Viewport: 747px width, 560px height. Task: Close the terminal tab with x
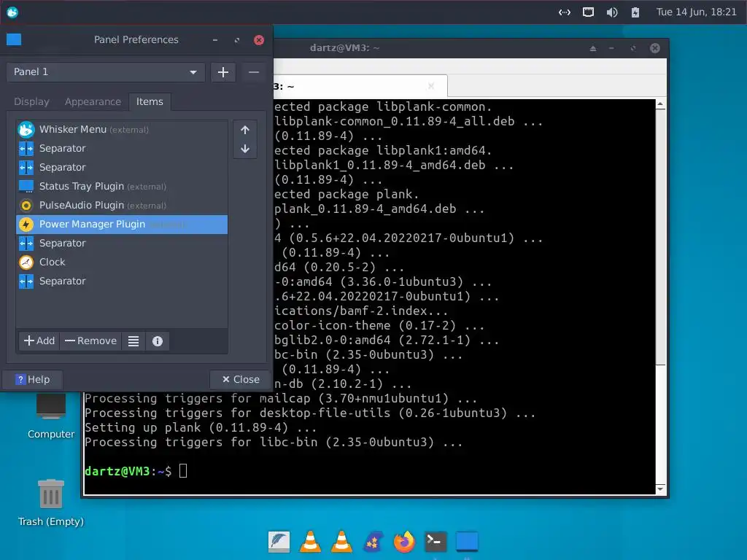(x=431, y=86)
